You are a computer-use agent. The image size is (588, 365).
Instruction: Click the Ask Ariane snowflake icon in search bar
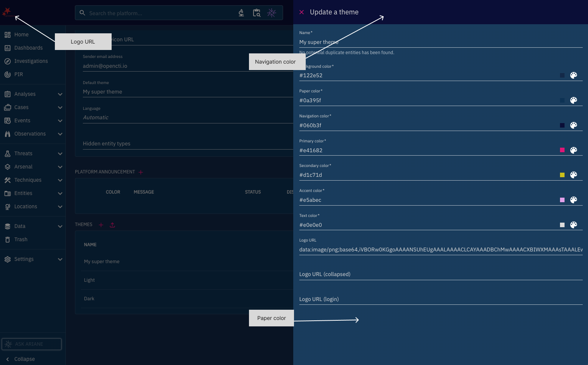pyautogui.click(x=272, y=13)
